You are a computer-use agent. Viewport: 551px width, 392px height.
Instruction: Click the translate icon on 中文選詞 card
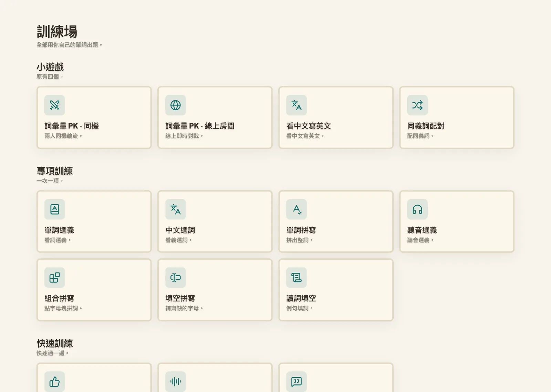pyautogui.click(x=176, y=209)
